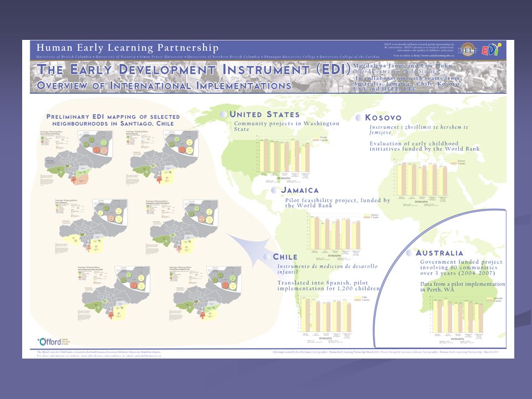Open the Australia domains bar chart
The image size is (532, 399).
click(x=467, y=319)
